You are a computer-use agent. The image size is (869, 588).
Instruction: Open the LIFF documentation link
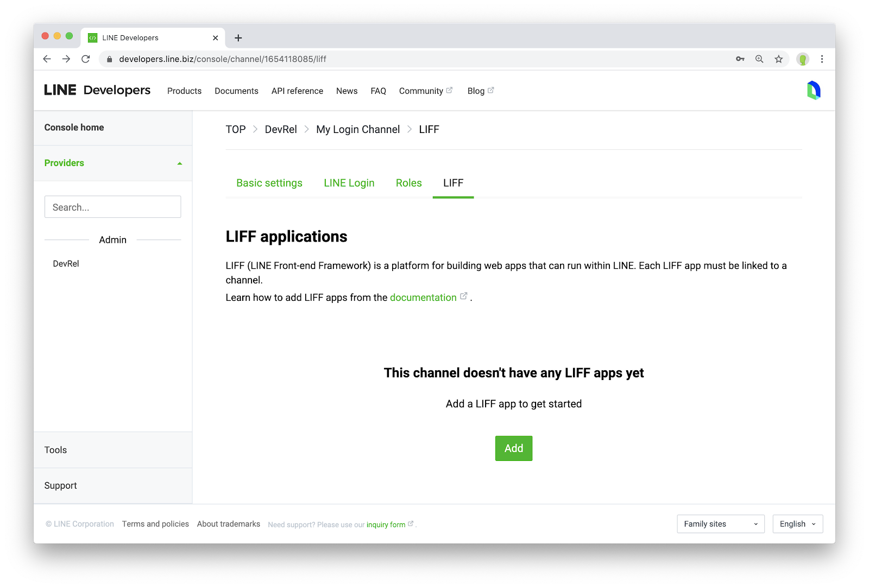pyautogui.click(x=423, y=298)
